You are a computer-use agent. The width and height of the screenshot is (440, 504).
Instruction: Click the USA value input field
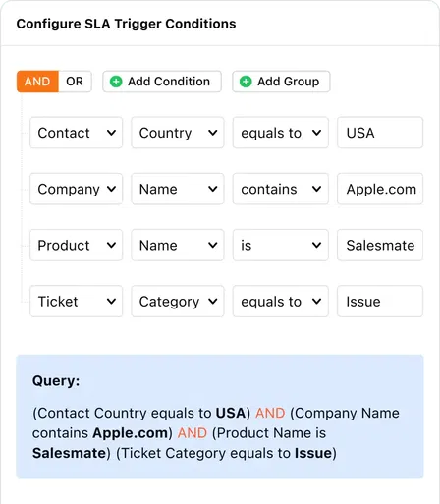pos(380,133)
